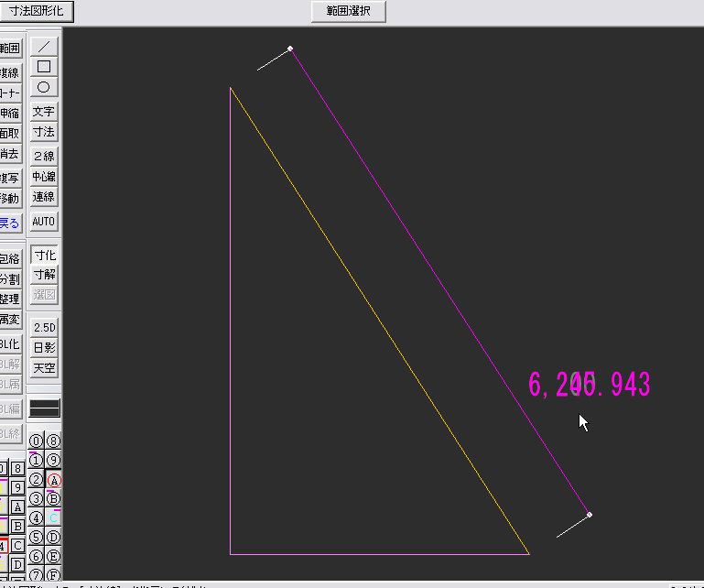Toggle circled layer 3
The width and height of the screenshot is (704, 588).
(36, 498)
